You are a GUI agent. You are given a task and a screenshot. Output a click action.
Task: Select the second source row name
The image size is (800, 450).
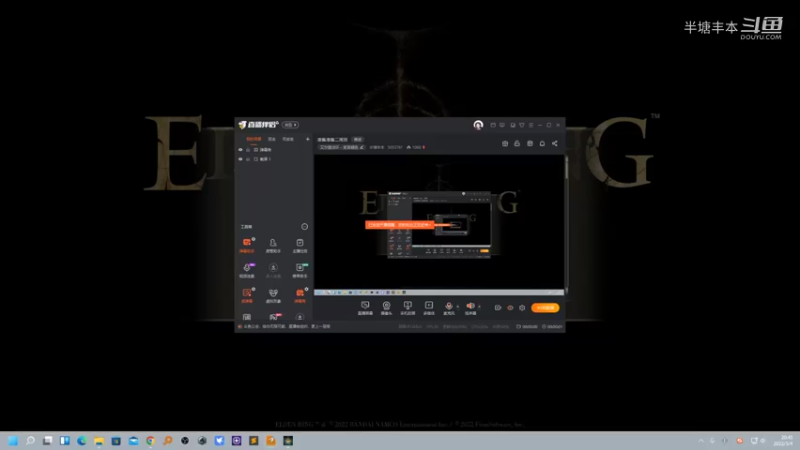265,159
